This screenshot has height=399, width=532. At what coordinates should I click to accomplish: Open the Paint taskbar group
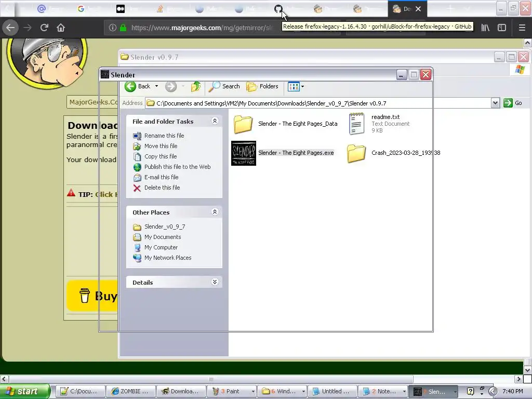tap(232, 391)
